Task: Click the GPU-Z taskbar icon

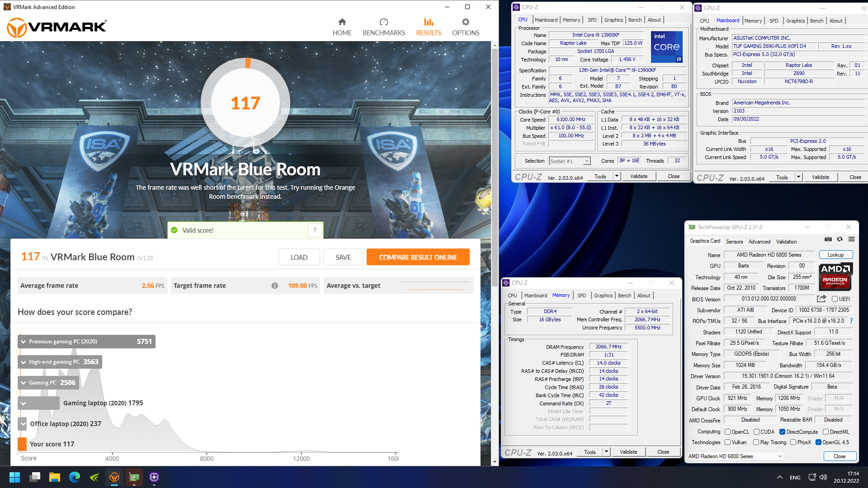Action: 134,477
